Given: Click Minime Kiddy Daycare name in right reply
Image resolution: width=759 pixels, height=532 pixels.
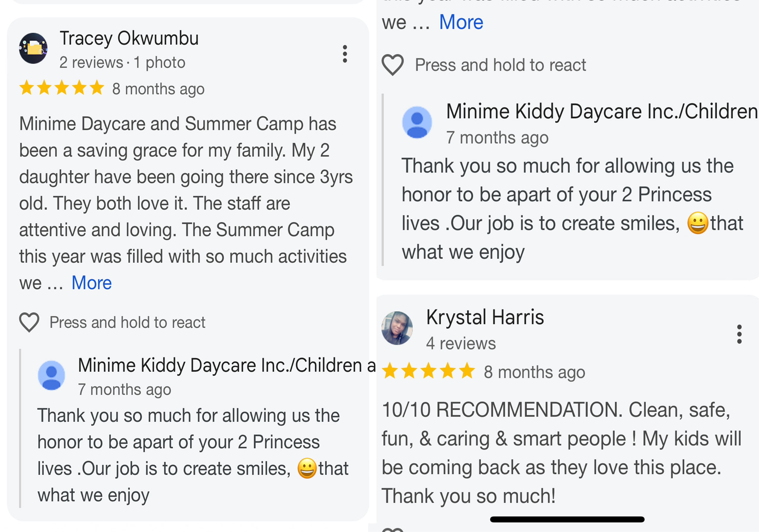Looking at the screenshot, I should tap(602, 112).
